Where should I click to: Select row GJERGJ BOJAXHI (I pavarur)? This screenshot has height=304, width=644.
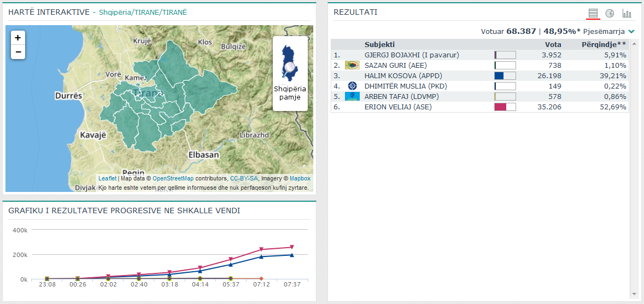click(479, 55)
